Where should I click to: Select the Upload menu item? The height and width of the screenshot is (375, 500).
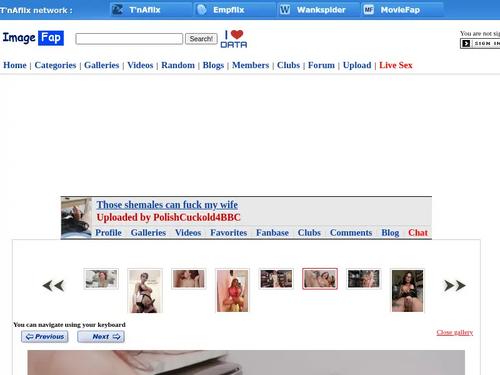point(357,65)
